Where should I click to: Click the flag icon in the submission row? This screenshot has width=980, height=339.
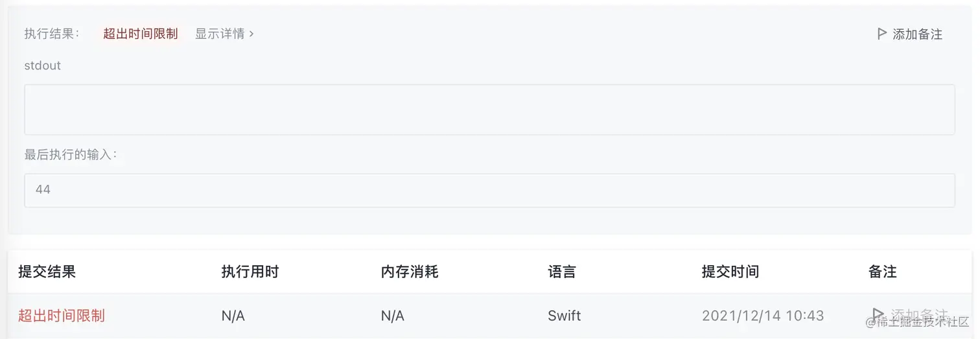878,314
